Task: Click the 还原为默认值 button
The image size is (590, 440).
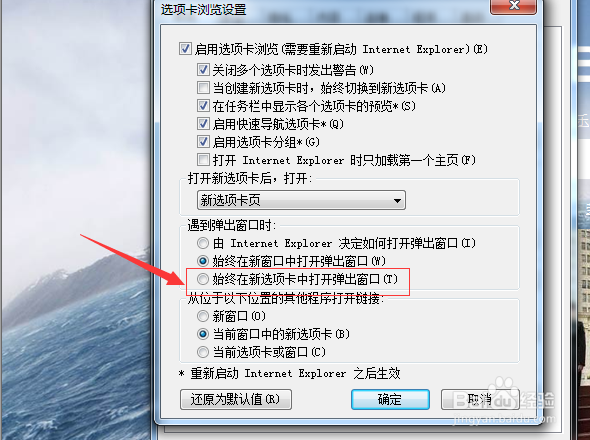Action: coord(236,399)
